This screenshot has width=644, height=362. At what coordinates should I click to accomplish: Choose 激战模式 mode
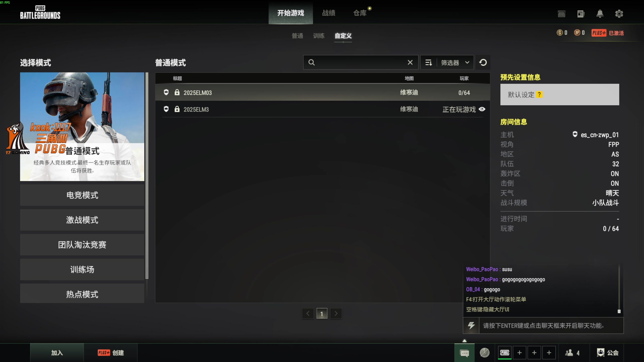tap(82, 220)
